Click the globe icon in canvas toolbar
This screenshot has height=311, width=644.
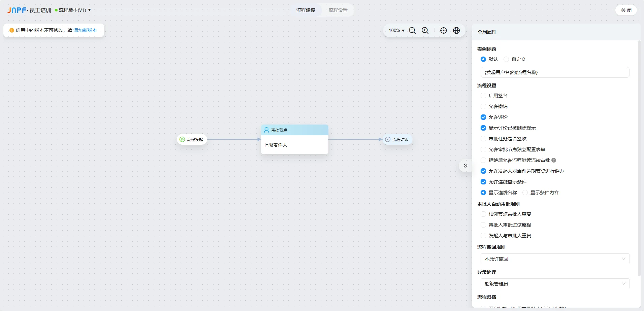coord(456,31)
